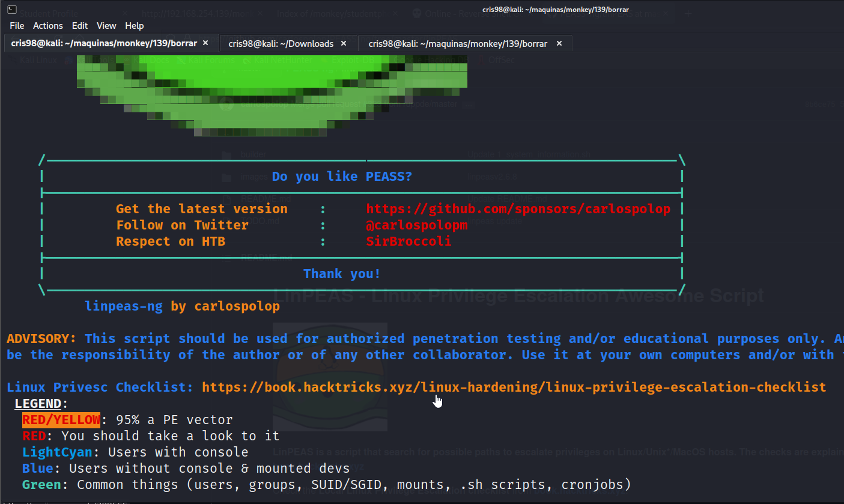Click the book.hacktricks.xyz checklist URL

click(514, 387)
